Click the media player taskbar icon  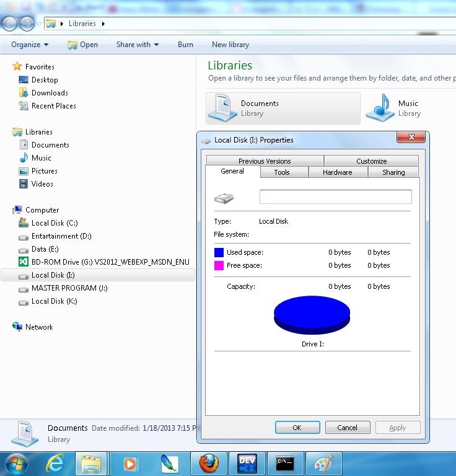coord(130,463)
